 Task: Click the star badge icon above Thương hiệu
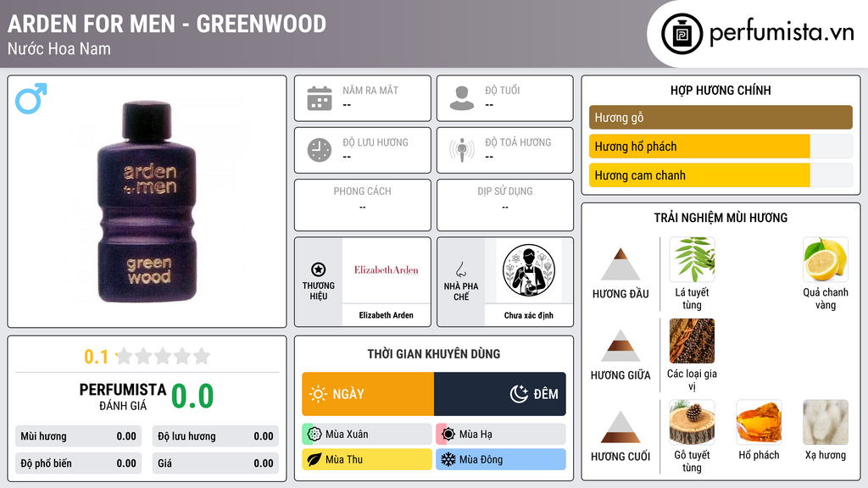tap(319, 269)
